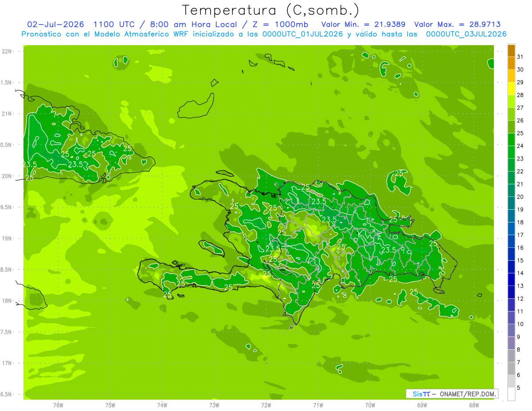Image resolution: width=532 pixels, height=411 pixels.
Task: Click legend value '24' on color scale
Action: point(520,146)
